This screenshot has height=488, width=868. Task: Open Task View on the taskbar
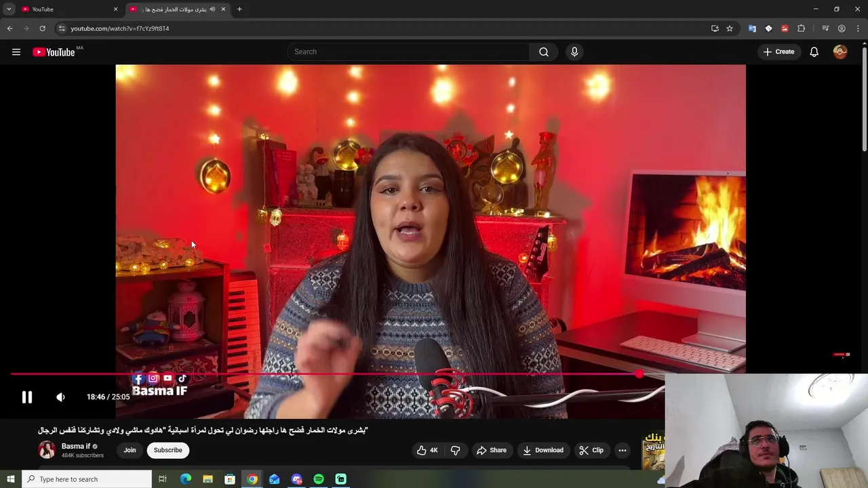pyautogui.click(x=163, y=479)
